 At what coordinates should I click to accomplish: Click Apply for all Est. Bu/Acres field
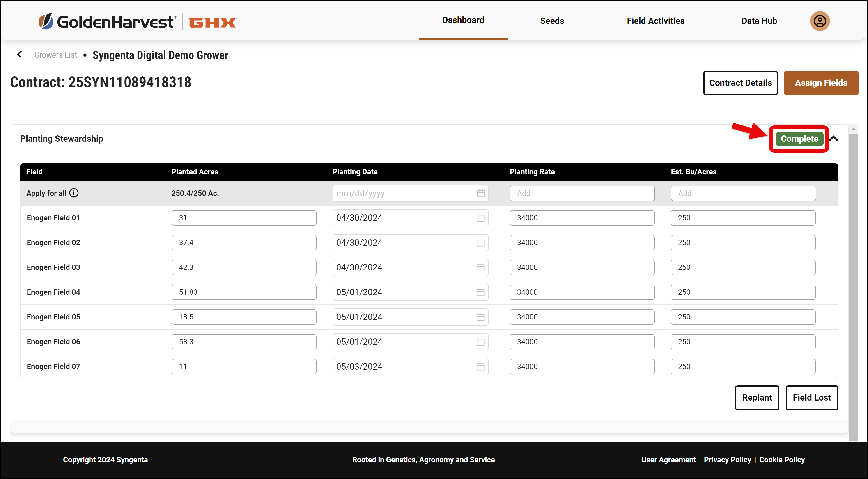tap(743, 193)
